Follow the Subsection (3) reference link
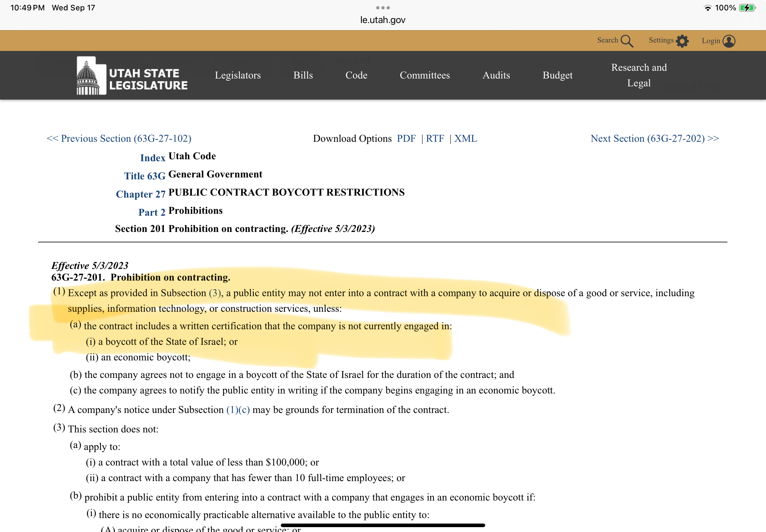The width and height of the screenshot is (766, 532). pyautogui.click(x=215, y=293)
